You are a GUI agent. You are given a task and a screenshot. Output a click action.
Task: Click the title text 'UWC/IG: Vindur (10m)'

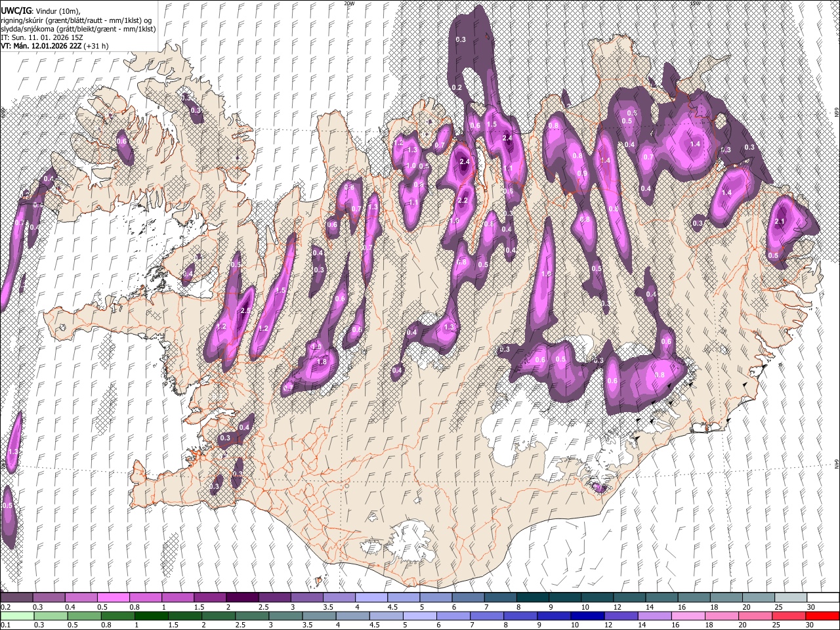(40, 11)
